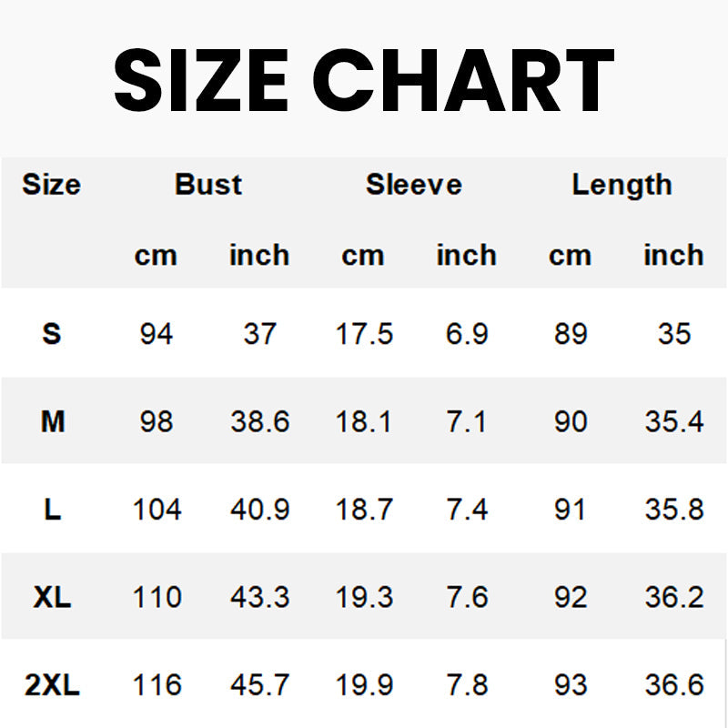Click the sleeve inch value 7.6
This screenshot has width=728, height=728.
(467, 597)
